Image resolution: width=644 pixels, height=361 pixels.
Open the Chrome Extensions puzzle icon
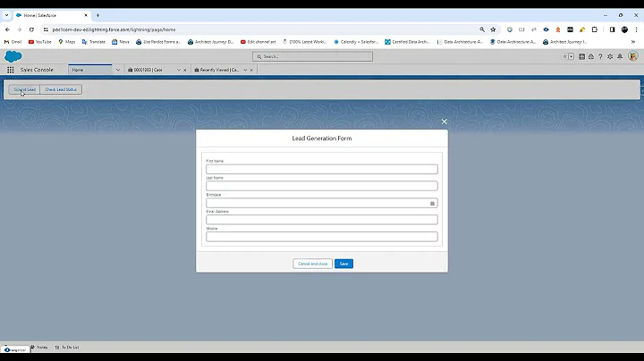[x=594, y=29]
